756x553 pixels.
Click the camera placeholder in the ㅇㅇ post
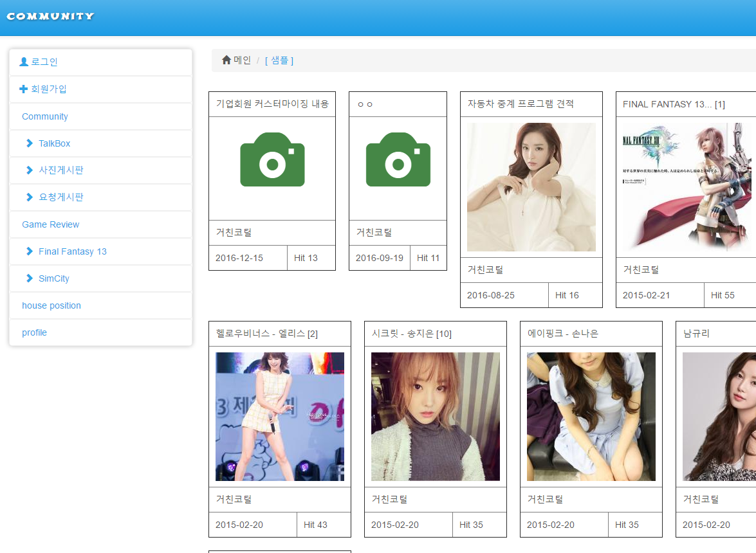(398, 159)
